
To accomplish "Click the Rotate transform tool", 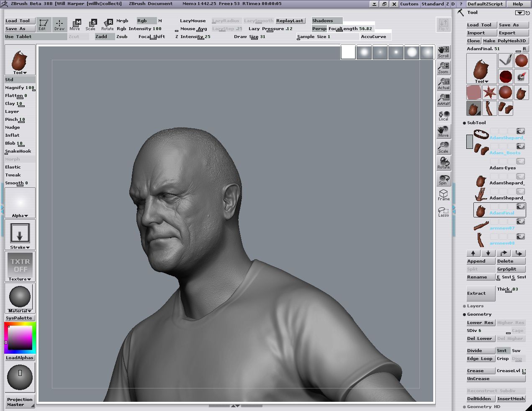I will coord(108,24).
